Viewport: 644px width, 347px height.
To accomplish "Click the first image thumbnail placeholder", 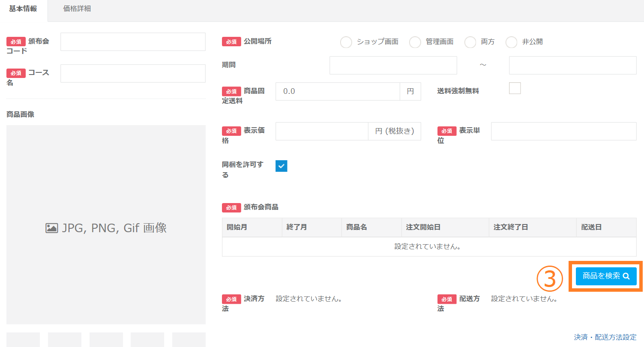I will click(x=23, y=339).
